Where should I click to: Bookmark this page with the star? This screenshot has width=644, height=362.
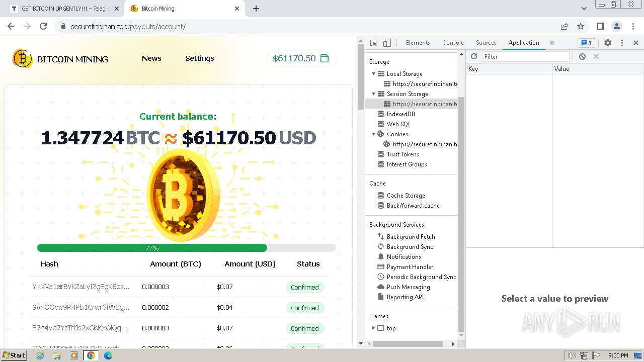pos(581,26)
